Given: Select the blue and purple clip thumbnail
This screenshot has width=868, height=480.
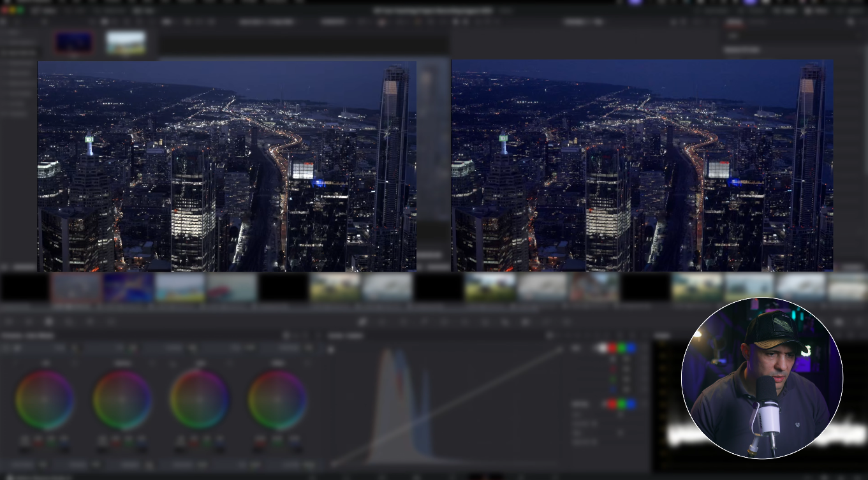Looking at the screenshot, I should coord(129,287).
